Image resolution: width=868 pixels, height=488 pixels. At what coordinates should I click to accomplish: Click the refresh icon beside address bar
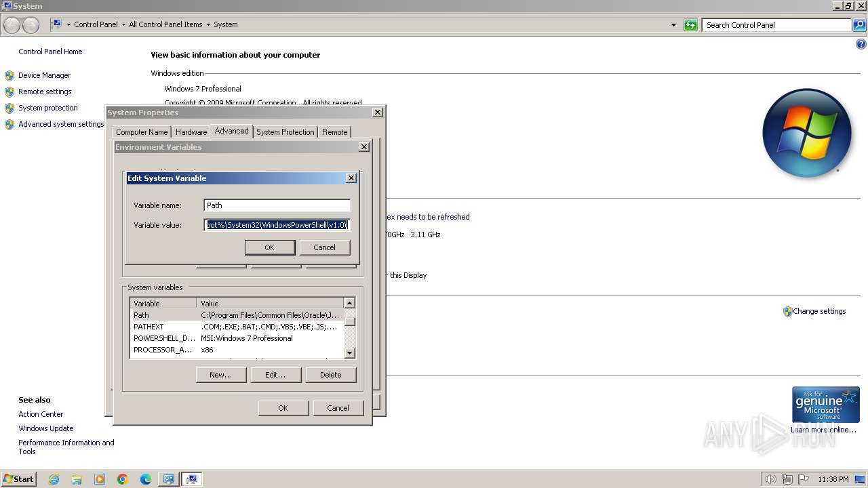(x=690, y=25)
